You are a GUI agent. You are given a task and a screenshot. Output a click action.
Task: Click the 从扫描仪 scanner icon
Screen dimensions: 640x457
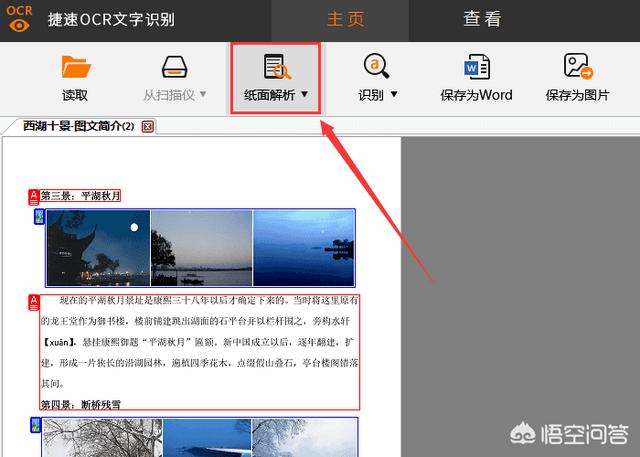[175, 68]
